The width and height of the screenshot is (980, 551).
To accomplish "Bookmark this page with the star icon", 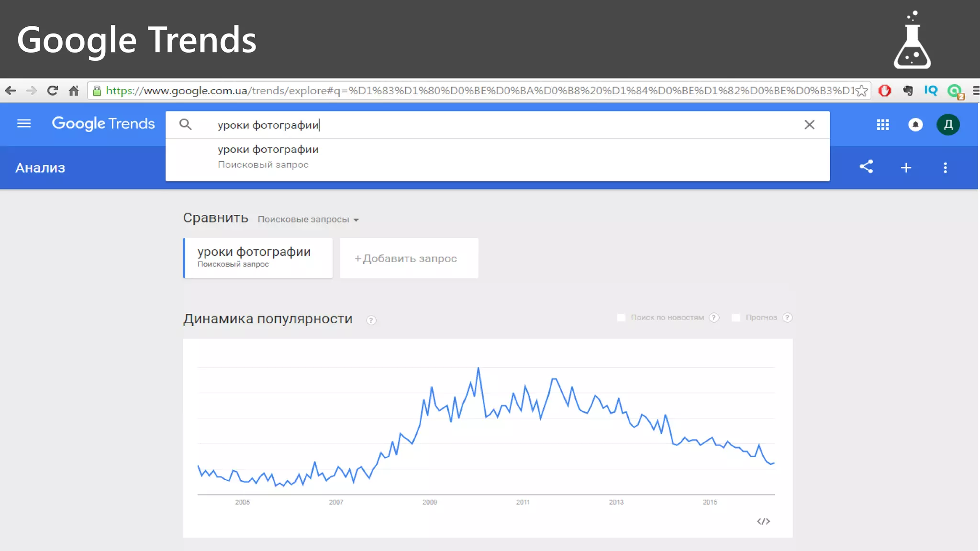I will 861,90.
